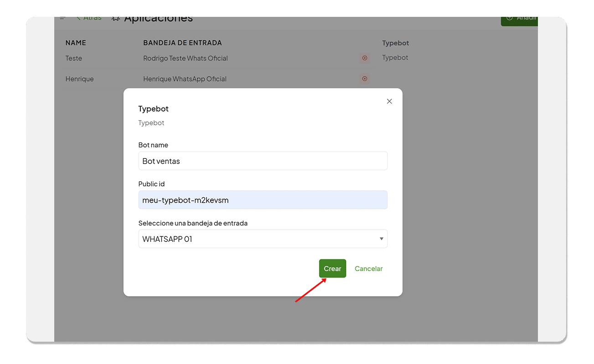The height and width of the screenshot is (364, 594).
Task: Remove the Henrique application with the red icon
Action: 364,79
